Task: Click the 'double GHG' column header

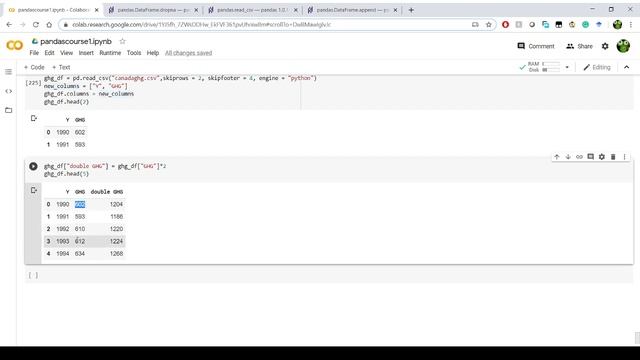Action: (x=107, y=192)
